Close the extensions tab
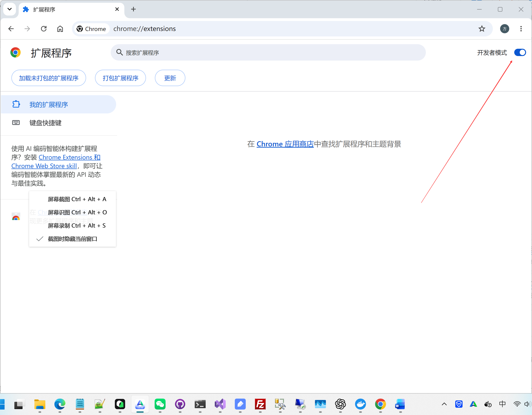 coord(117,9)
